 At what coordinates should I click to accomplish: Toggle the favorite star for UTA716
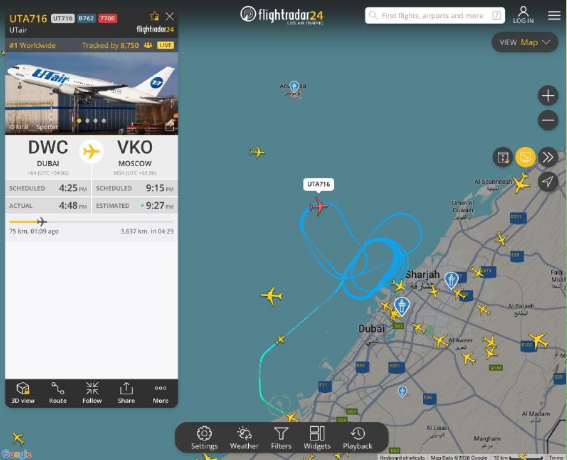point(154,16)
